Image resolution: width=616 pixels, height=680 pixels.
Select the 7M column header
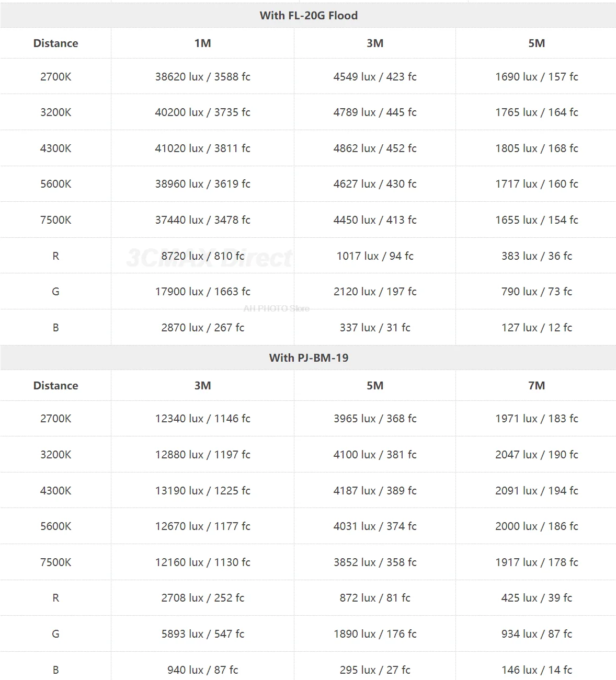tap(537, 386)
